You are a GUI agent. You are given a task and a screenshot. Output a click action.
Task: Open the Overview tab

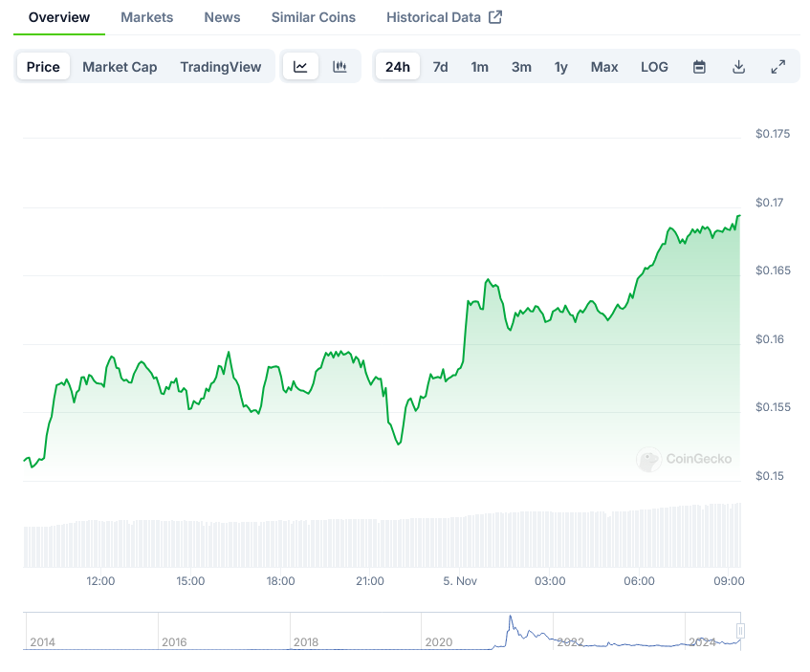59,17
